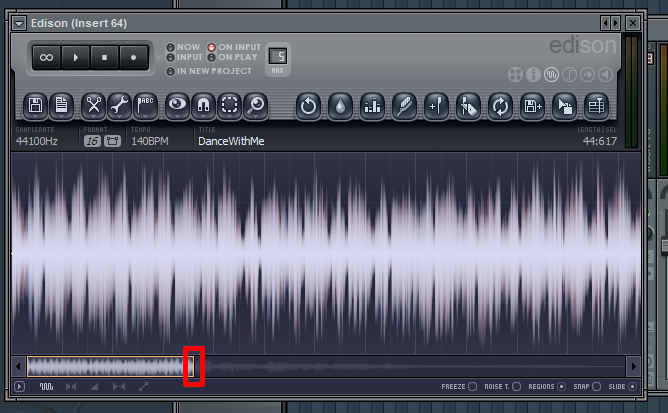The height and width of the screenshot is (413, 668).
Task: Close the Edison window
Action: [633, 23]
